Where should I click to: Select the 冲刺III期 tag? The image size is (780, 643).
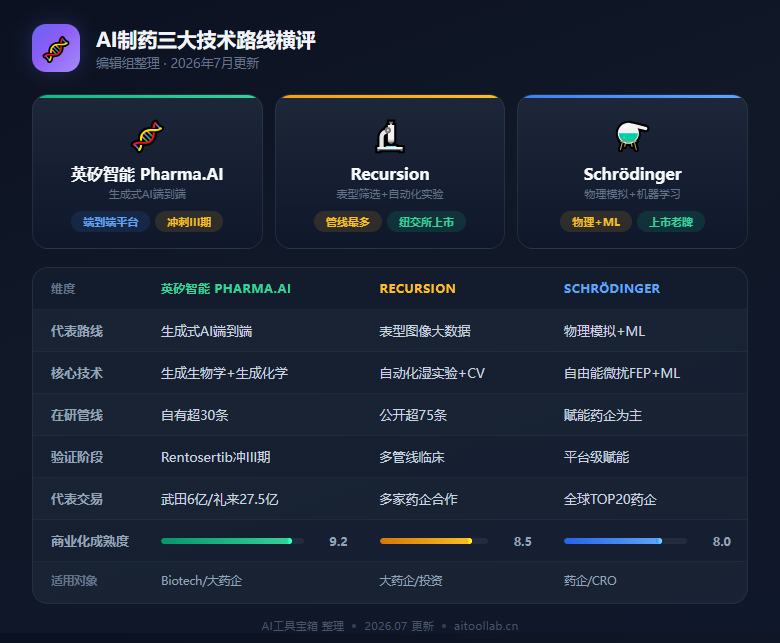click(x=189, y=222)
